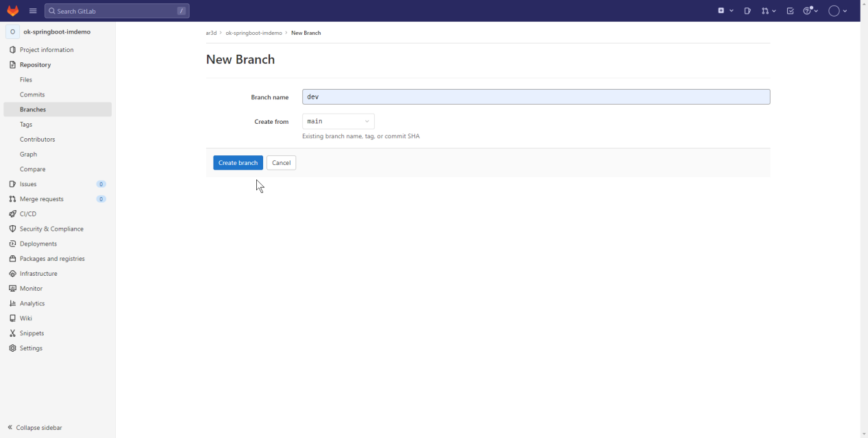
Task: Click the ok-springboot-imdemo breadcrumb link
Action: pyautogui.click(x=253, y=33)
